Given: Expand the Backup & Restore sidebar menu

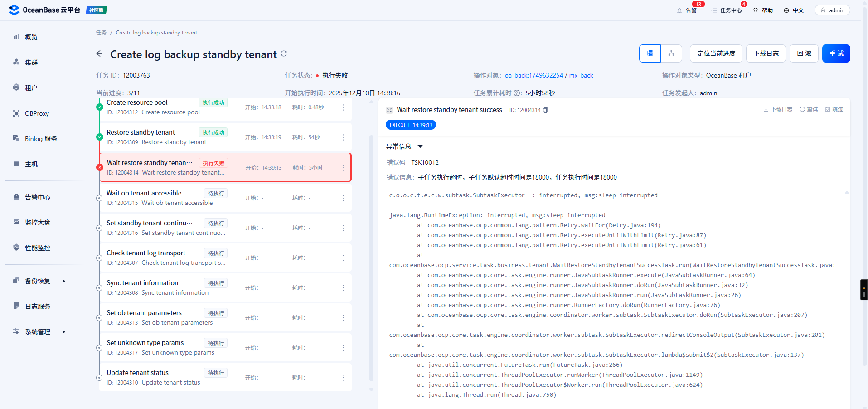Looking at the screenshot, I should pyautogui.click(x=63, y=281).
